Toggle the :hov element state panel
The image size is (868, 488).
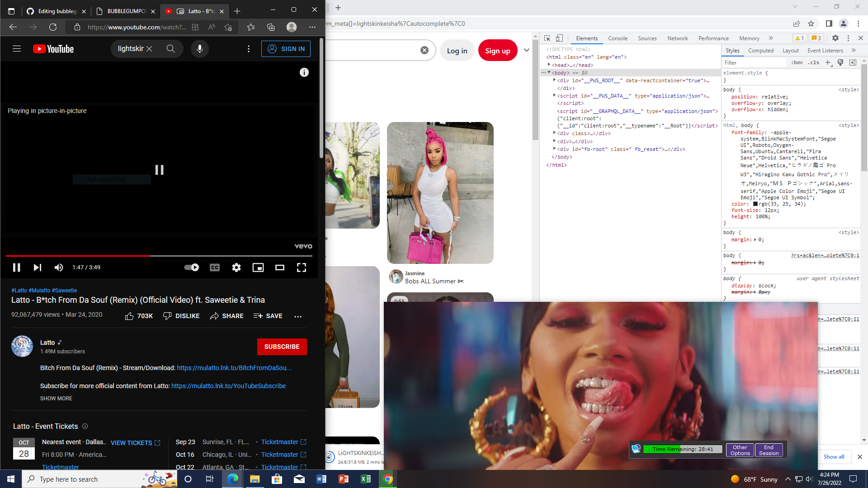(x=797, y=63)
